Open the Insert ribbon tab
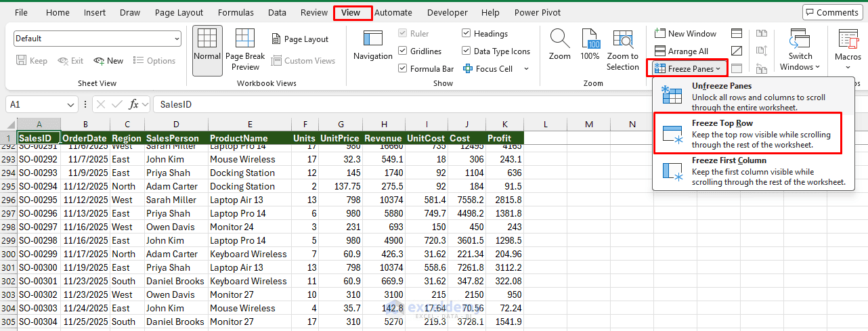This screenshot has height=331, width=868. 95,13
